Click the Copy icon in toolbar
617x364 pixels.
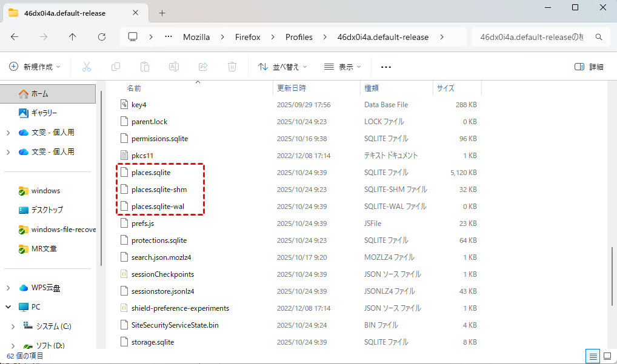coord(116,67)
